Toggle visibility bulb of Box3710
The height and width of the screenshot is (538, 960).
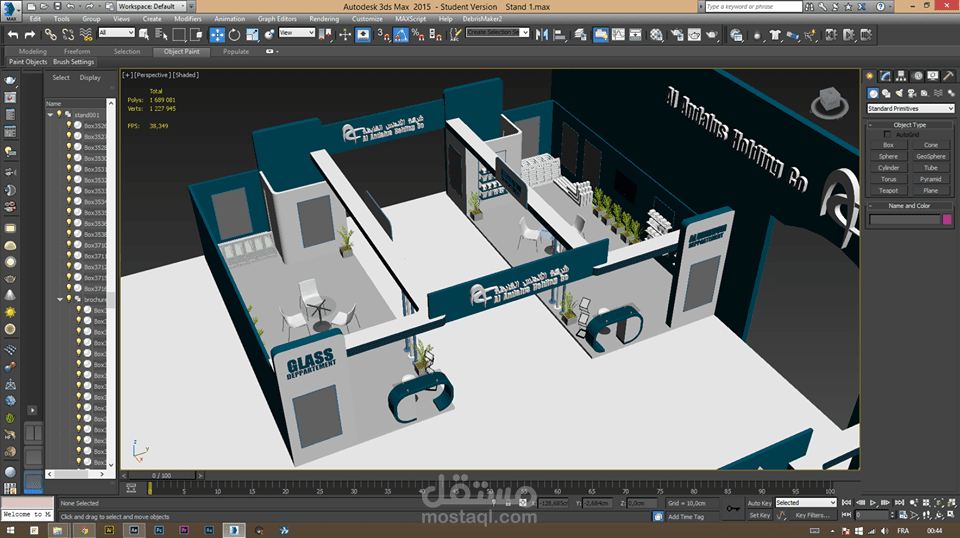tap(69, 244)
